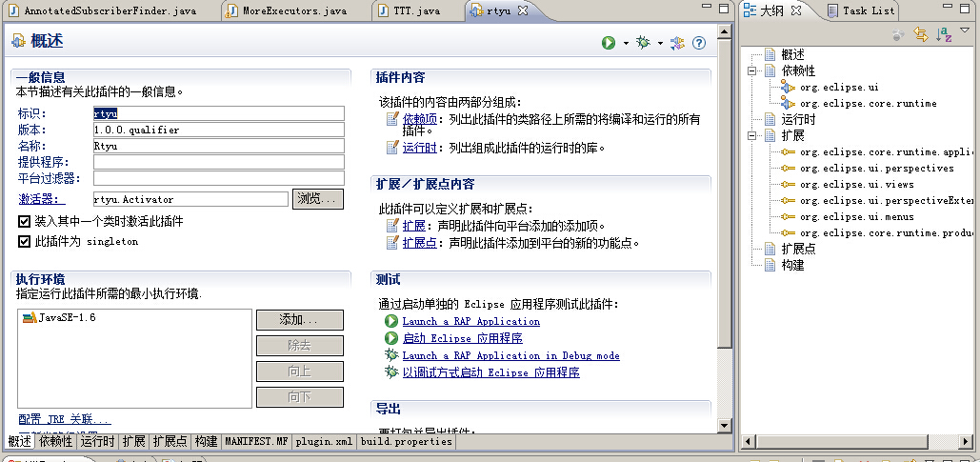Select 运行时 in the outline tree
The image size is (980, 462).
799,119
